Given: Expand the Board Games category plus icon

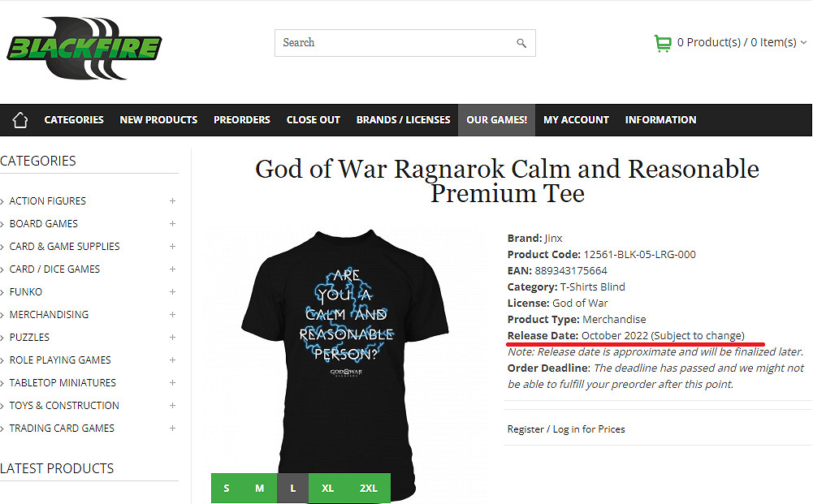Looking at the screenshot, I should tap(172, 224).
